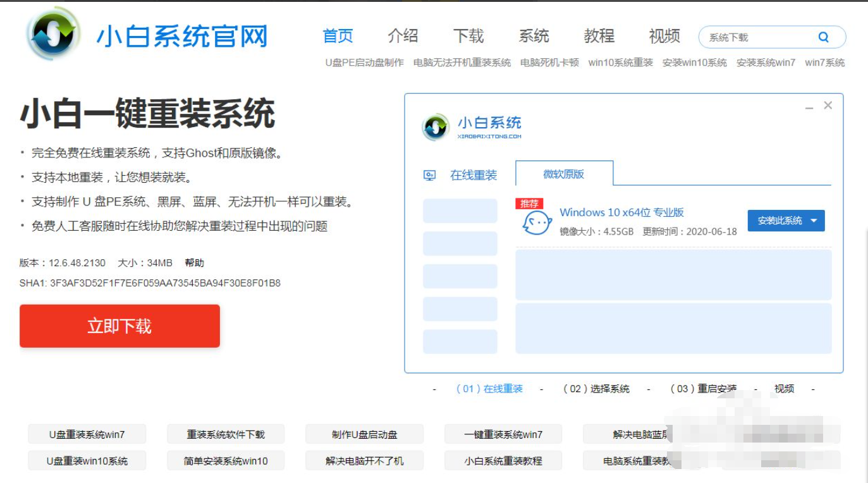
Task: Click the 解决电脑开不了机 button
Action: click(x=364, y=461)
